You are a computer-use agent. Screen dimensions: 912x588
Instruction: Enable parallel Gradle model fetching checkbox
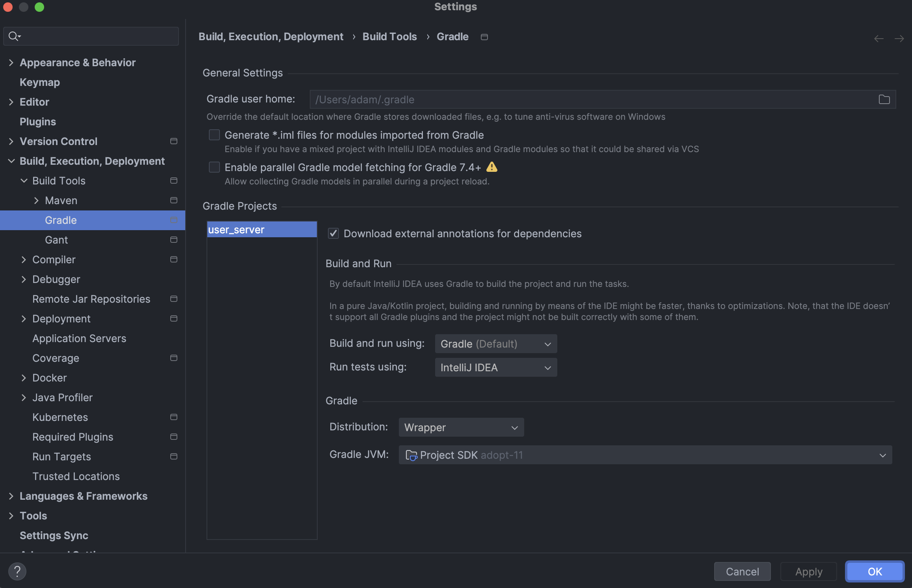(214, 167)
